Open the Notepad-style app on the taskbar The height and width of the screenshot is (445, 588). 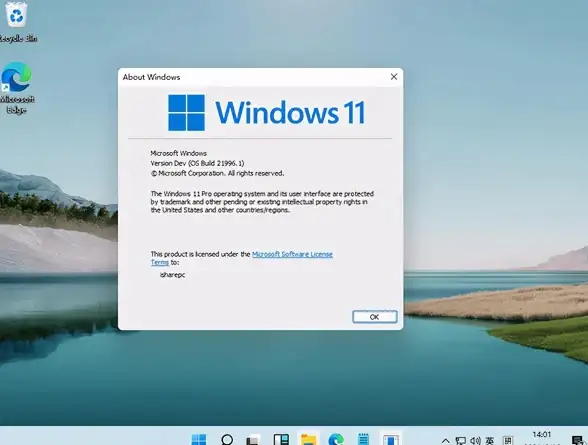coord(363,439)
